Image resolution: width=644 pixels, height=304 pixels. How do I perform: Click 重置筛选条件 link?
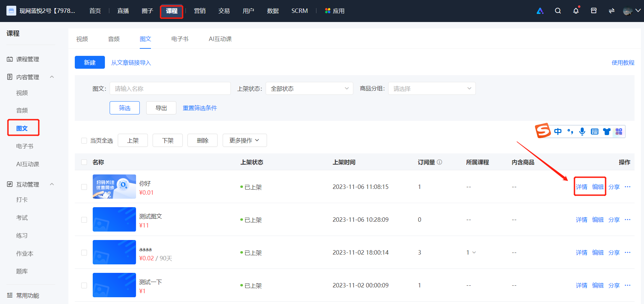point(200,108)
